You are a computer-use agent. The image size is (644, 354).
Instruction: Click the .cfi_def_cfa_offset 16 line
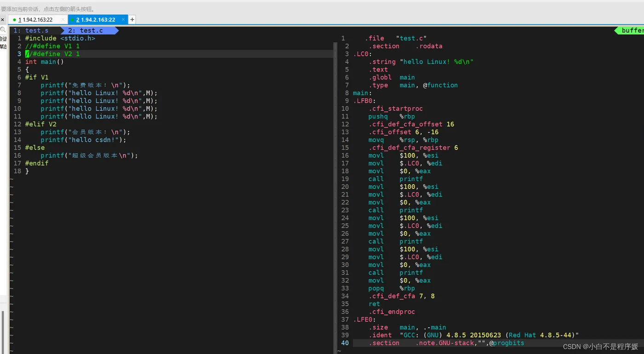pos(411,124)
